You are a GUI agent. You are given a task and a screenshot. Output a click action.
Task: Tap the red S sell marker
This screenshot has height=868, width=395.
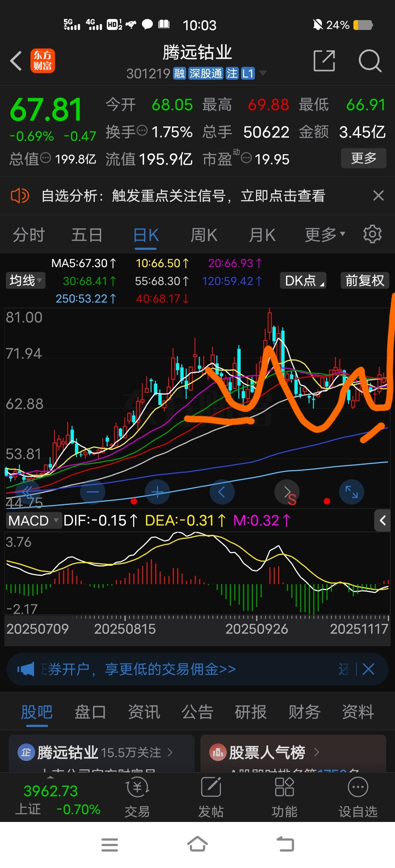pos(292,499)
